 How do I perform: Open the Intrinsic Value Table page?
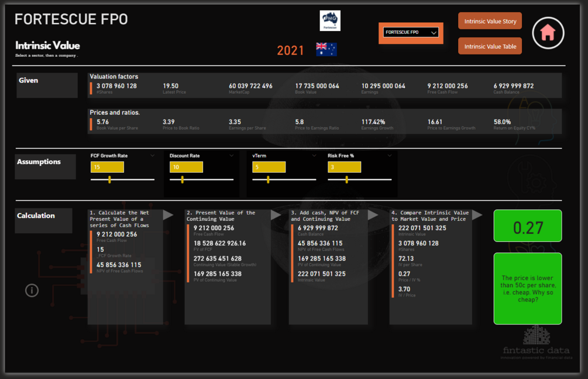[x=490, y=46]
